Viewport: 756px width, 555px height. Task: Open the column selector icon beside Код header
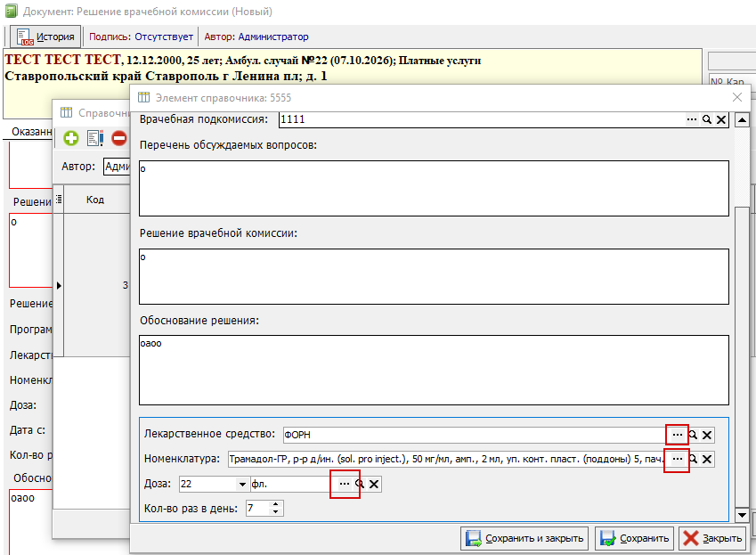[x=59, y=199]
